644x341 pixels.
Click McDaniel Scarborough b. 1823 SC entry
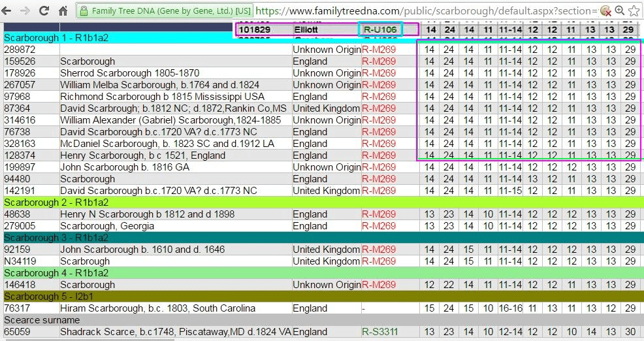click(167, 144)
